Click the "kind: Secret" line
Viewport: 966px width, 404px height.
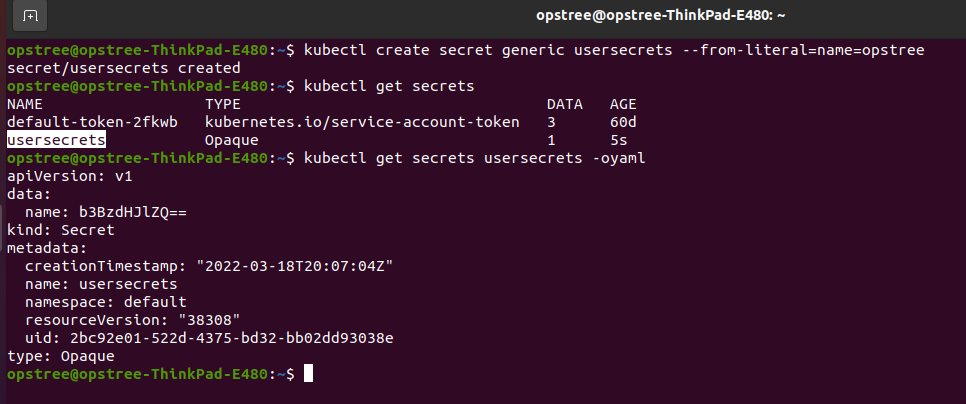[x=61, y=230]
